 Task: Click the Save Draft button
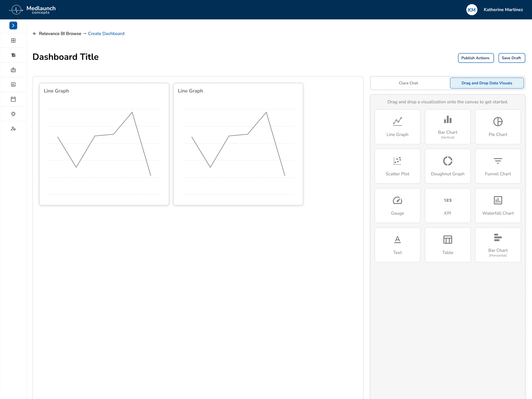(511, 58)
